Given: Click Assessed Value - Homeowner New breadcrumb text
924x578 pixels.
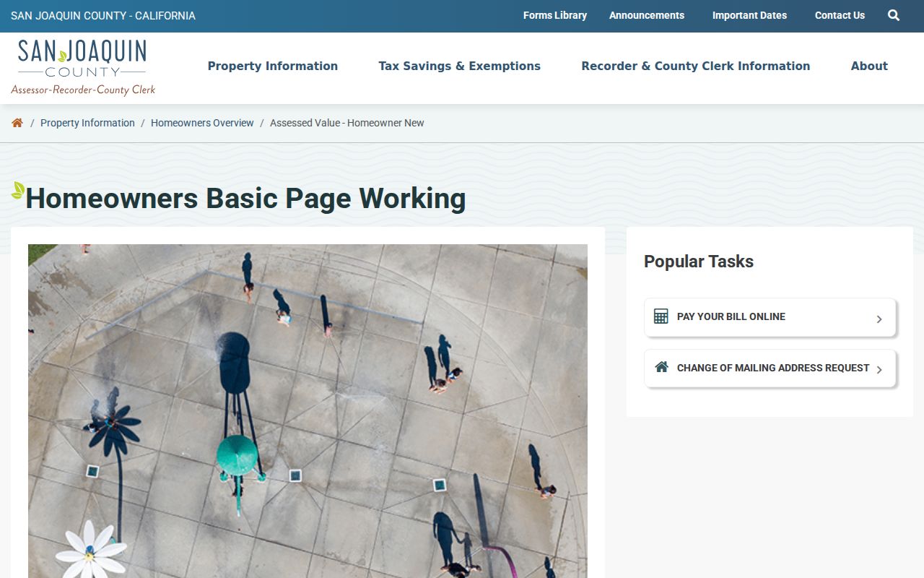Looking at the screenshot, I should tap(347, 123).
